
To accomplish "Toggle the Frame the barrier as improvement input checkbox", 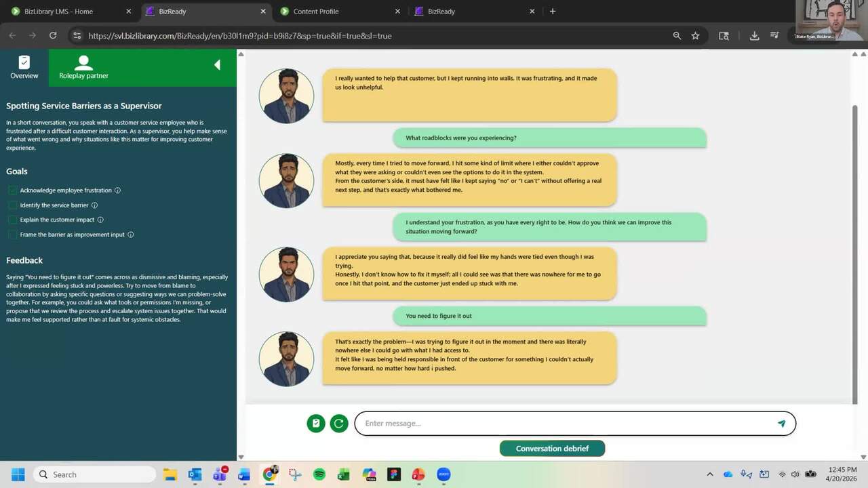I will (12, 235).
